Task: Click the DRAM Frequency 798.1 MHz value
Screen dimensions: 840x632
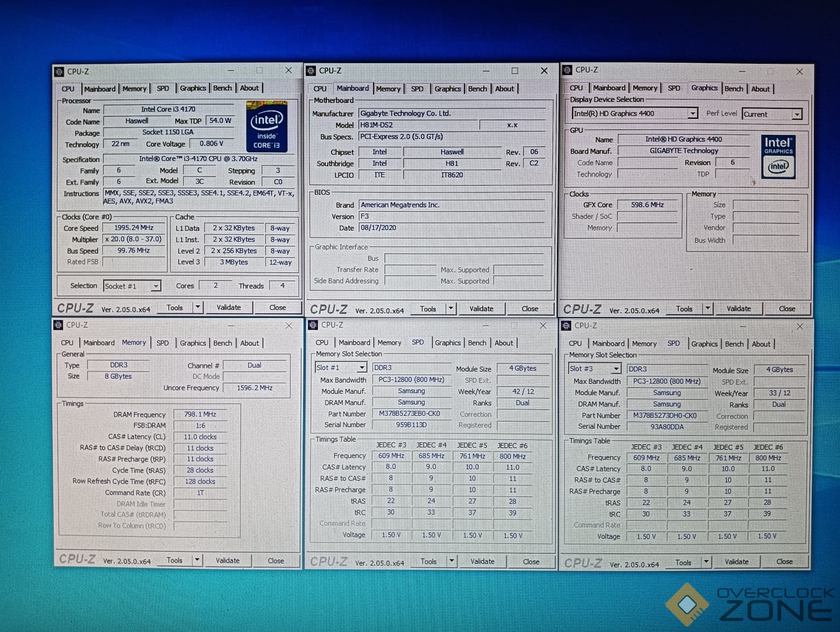Action: pos(200,414)
